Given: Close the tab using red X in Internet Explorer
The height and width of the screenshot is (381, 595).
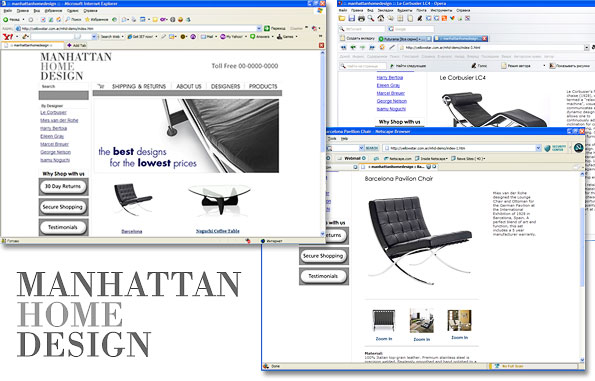Looking at the screenshot, I should pyautogui.click(x=321, y=45).
